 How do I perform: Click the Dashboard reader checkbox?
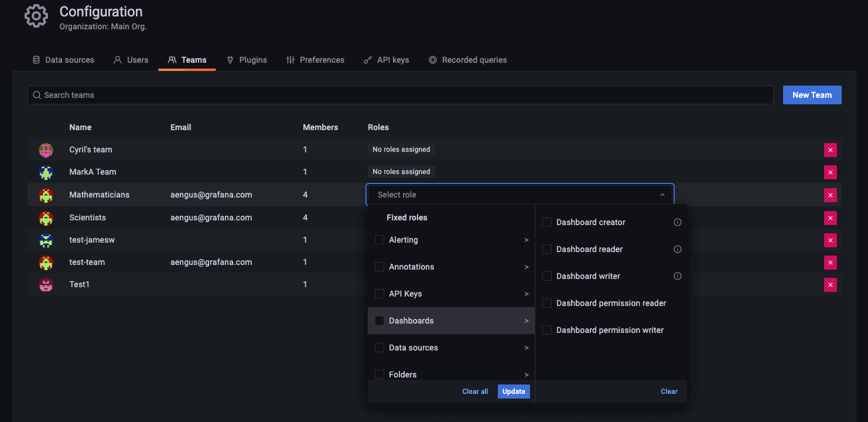tap(546, 249)
